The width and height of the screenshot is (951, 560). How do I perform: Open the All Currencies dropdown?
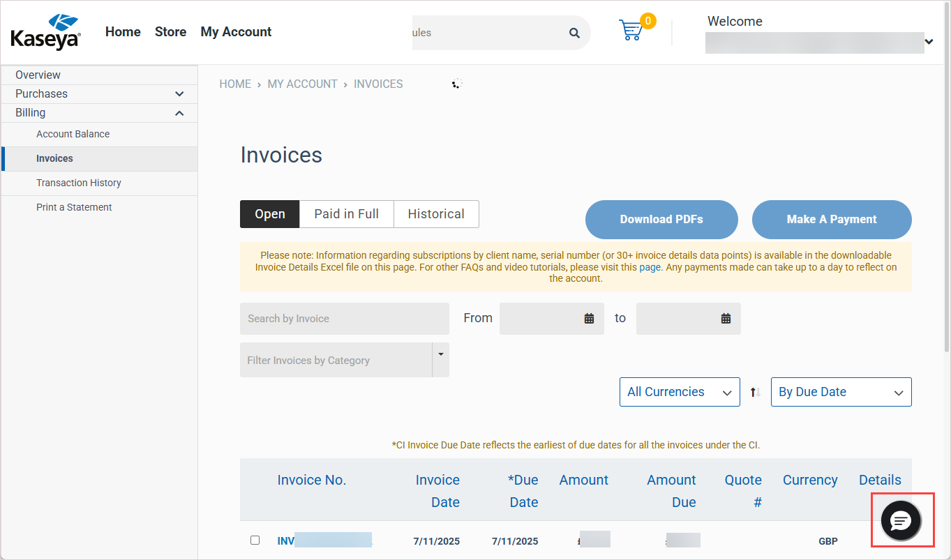(x=679, y=392)
